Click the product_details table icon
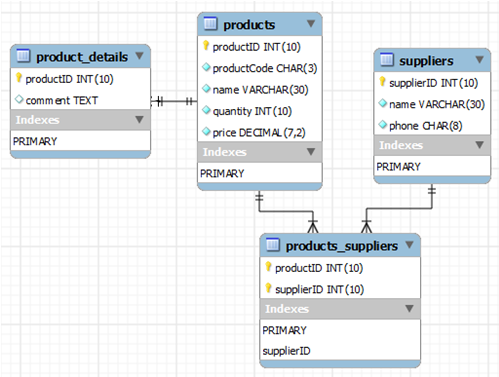Viewport: 499px width, 377px height. point(23,56)
